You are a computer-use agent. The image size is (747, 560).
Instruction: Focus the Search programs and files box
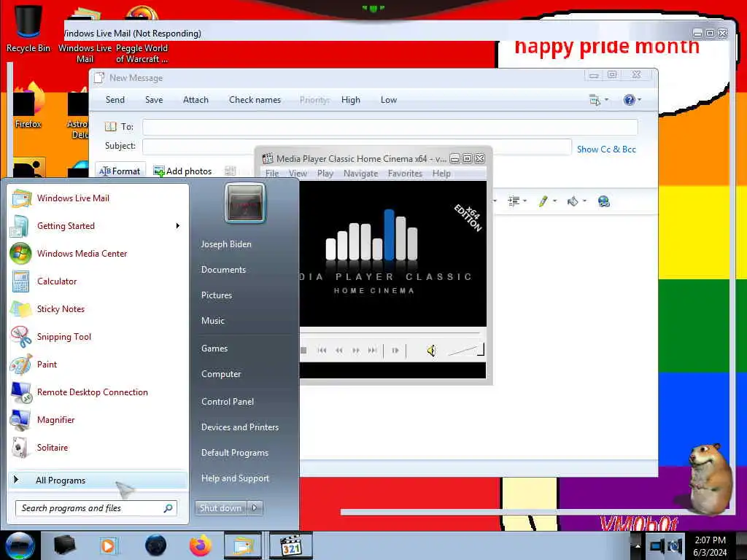point(96,508)
